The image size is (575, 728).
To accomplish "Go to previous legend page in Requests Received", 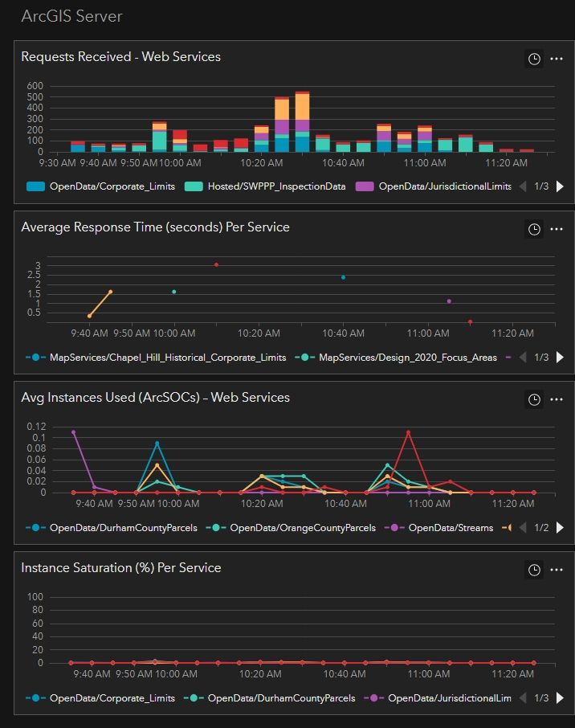I will click(523, 186).
